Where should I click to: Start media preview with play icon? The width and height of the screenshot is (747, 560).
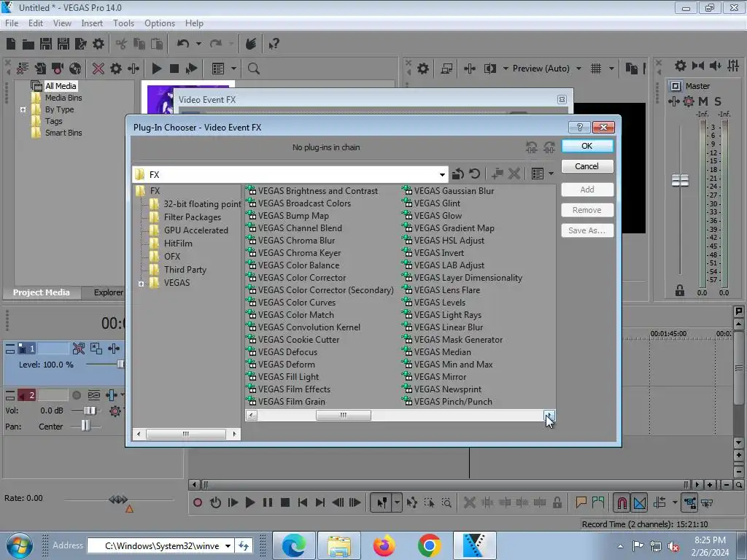pyautogui.click(x=156, y=69)
